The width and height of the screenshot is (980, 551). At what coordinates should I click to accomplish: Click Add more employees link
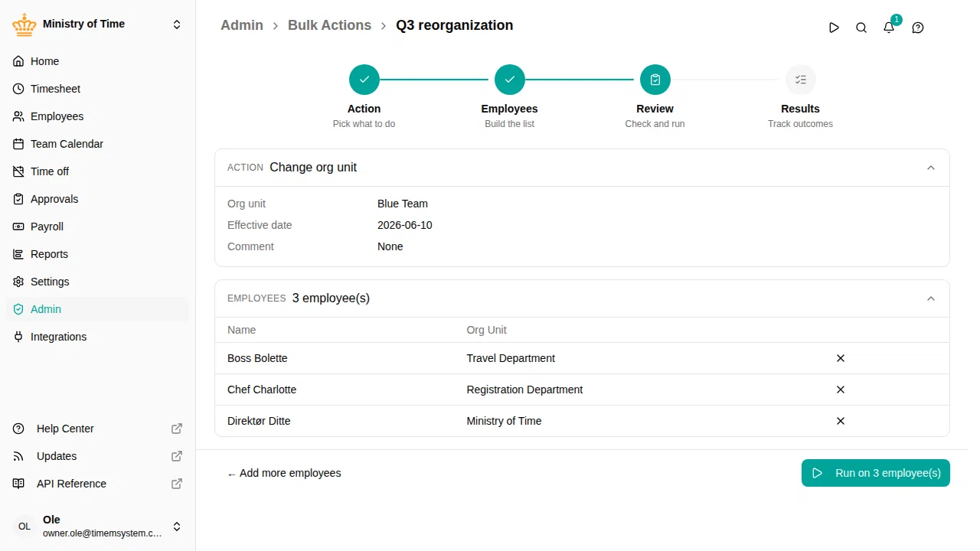(284, 473)
